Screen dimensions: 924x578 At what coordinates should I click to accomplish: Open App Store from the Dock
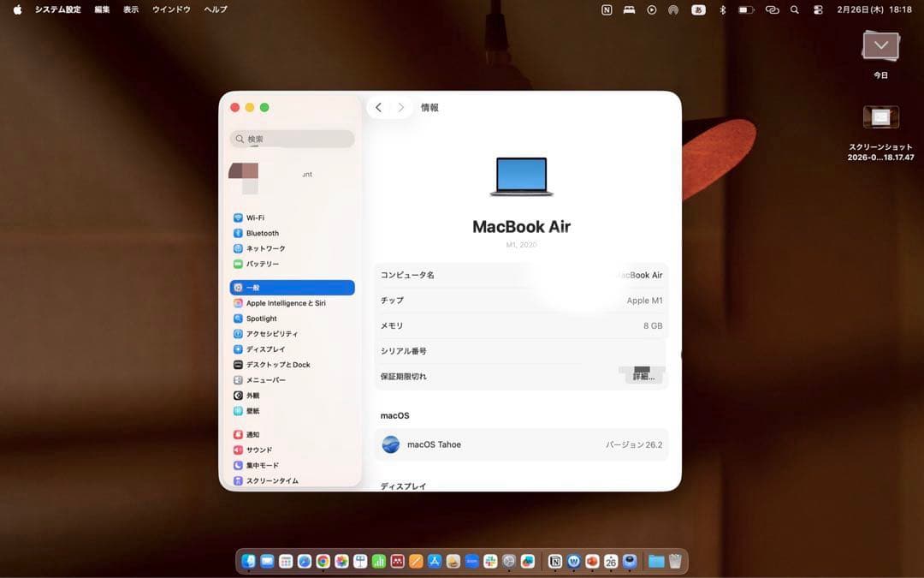[x=435, y=561]
